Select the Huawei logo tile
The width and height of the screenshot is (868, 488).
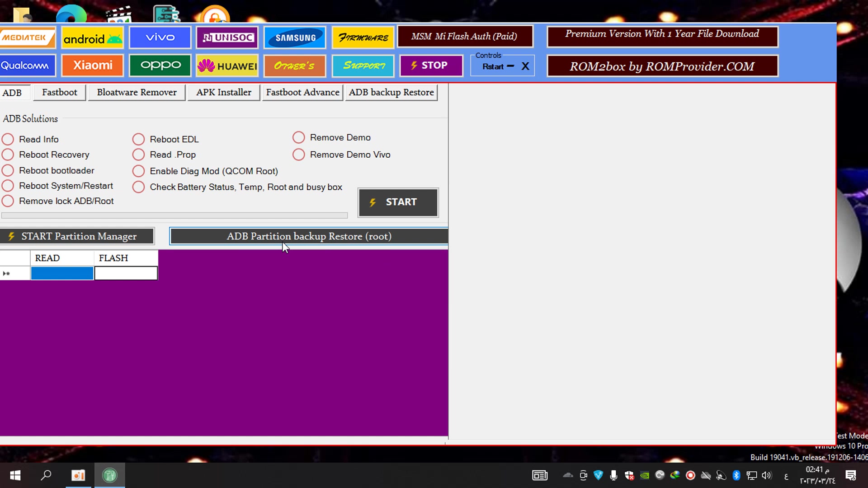click(227, 66)
